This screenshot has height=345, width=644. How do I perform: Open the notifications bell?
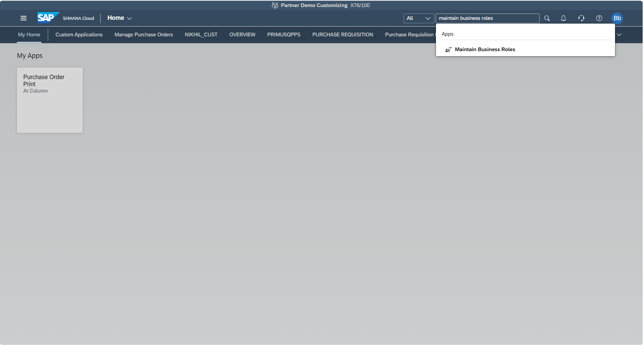point(563,18)
